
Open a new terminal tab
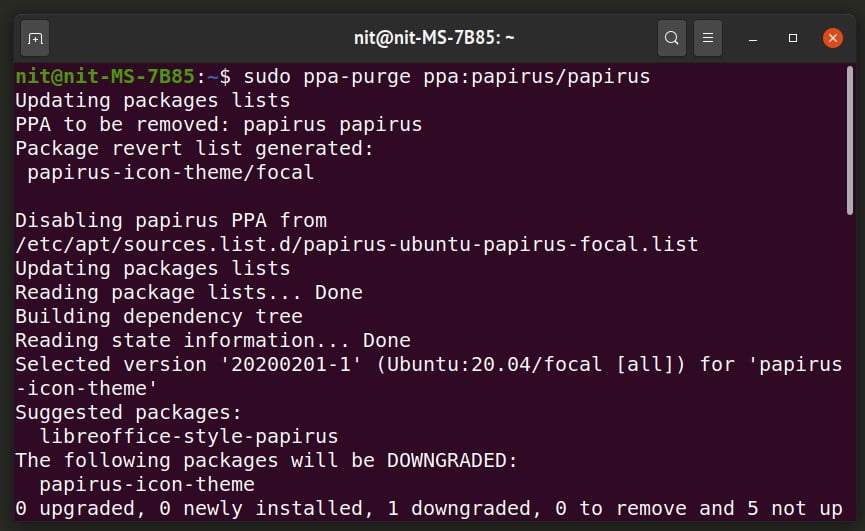click(35, 38)
